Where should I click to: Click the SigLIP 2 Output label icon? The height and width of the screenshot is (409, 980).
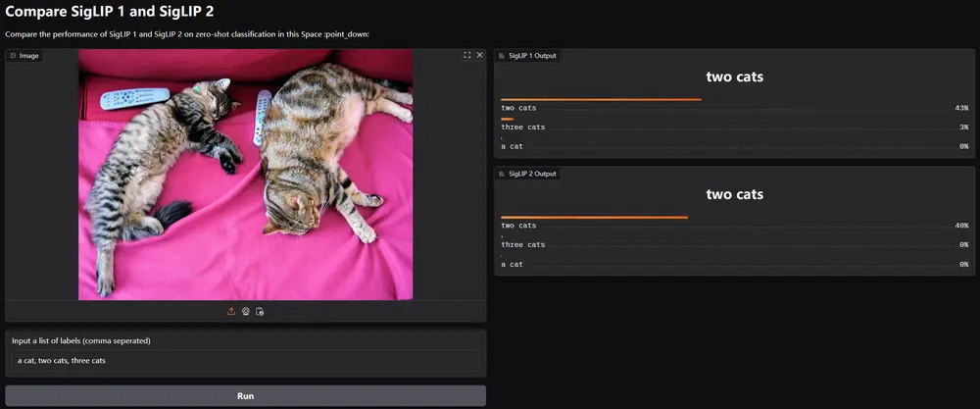coord(502,174)
